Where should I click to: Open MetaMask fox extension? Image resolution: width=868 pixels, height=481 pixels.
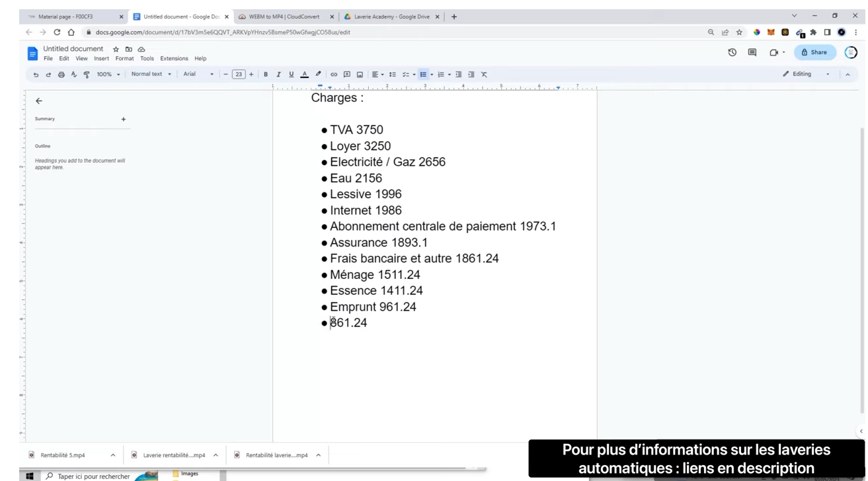point(771,32)
